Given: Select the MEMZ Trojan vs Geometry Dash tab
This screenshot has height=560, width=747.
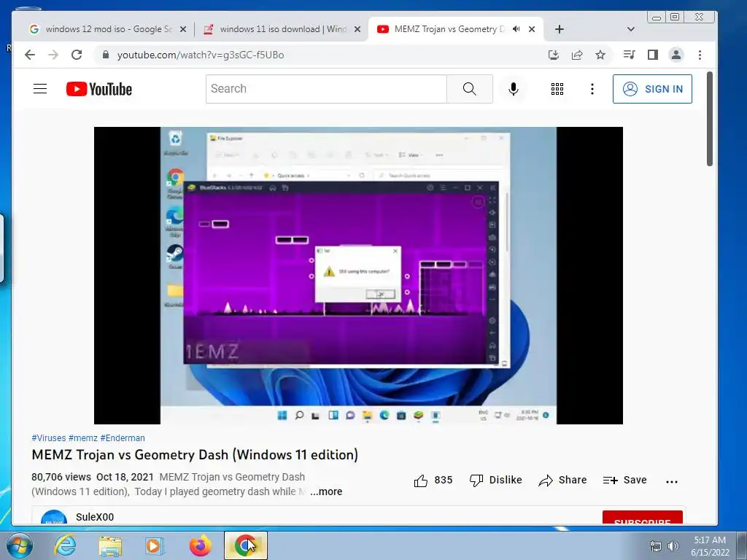Looking at the screenshot, I should [449, 29].
